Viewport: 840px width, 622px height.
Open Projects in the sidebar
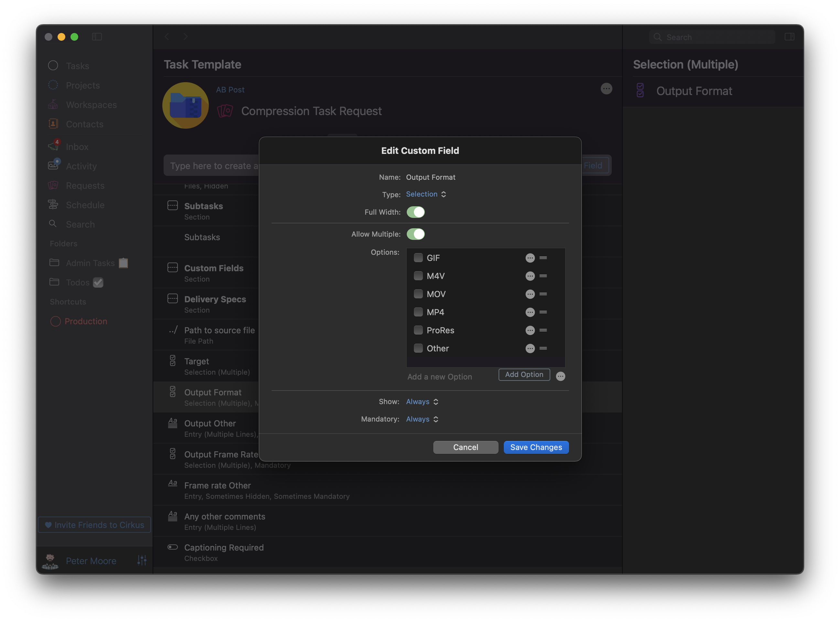pos(82,85)
